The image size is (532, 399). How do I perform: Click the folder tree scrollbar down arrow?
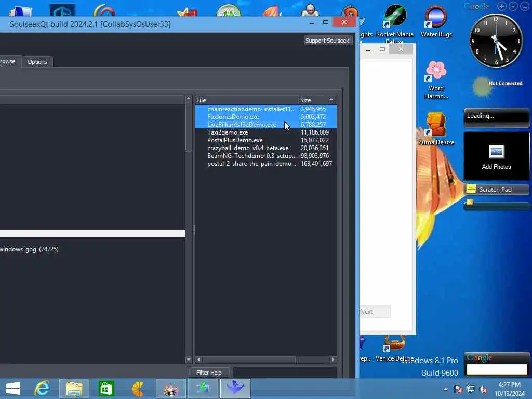[x=189, y=360]
